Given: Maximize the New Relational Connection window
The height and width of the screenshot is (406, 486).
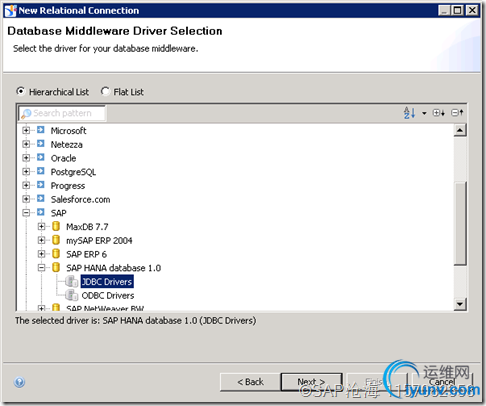Looking at the screenshot, I should coord(458,10).
